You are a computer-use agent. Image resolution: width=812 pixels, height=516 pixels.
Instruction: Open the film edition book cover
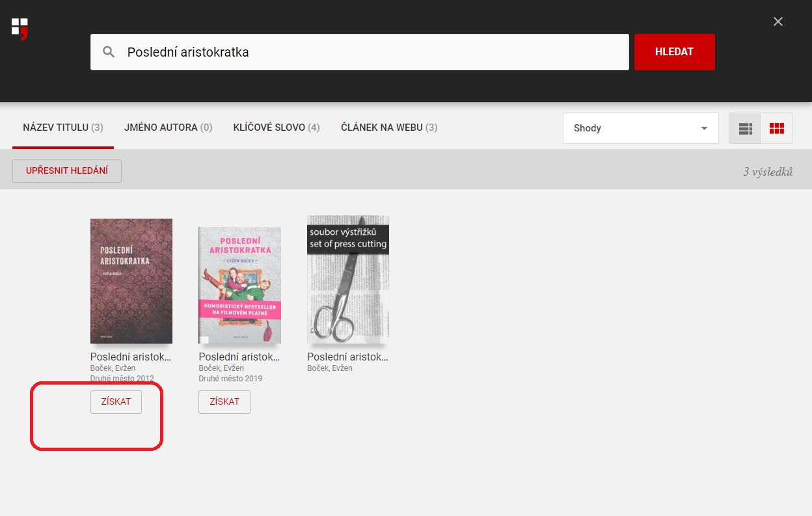click(239, 284)
